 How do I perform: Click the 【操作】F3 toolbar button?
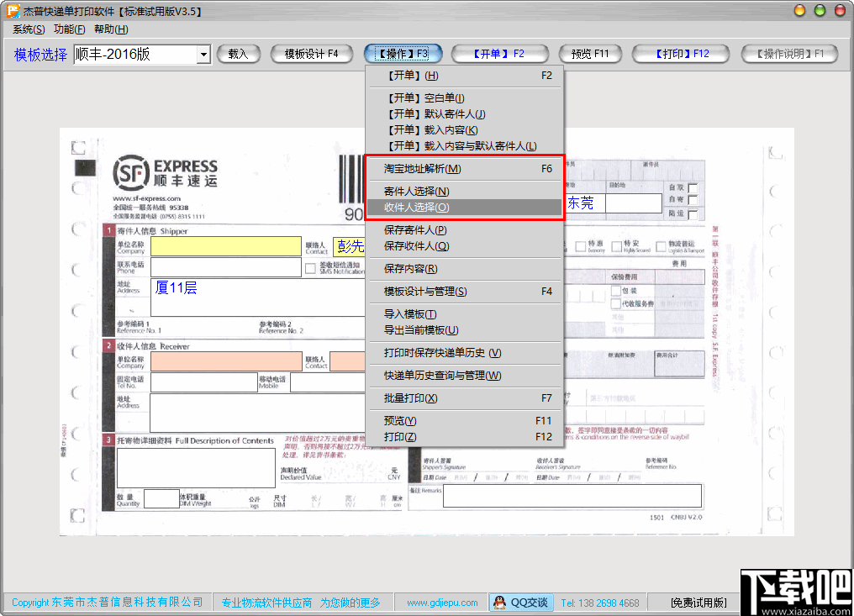[403, 54]
